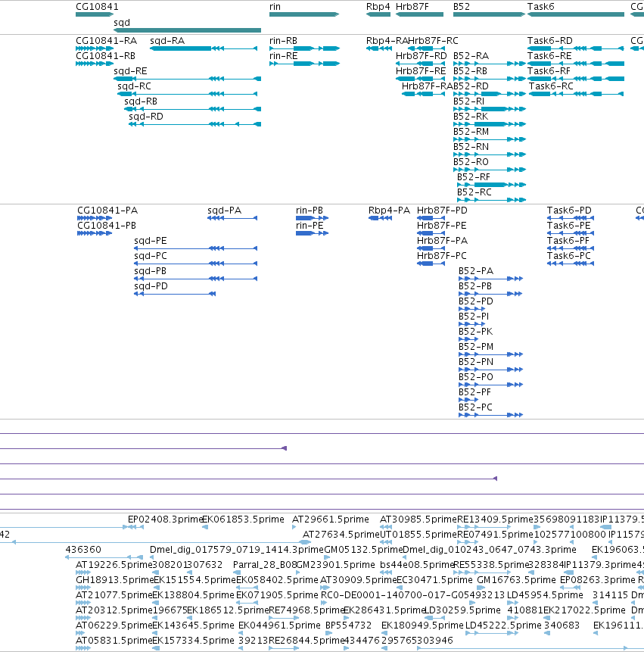
Task: Click the sqd-RA transcript label
Action: 167,40
